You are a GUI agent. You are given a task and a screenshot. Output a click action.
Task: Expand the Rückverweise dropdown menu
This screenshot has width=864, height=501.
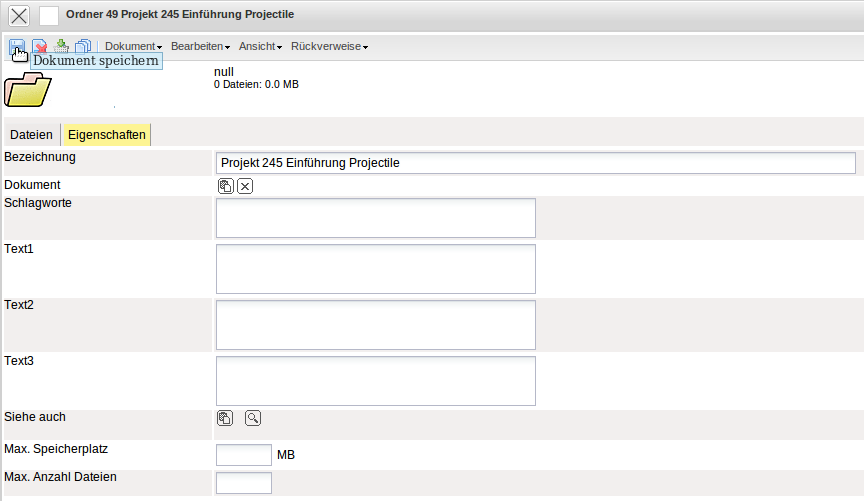329,47
